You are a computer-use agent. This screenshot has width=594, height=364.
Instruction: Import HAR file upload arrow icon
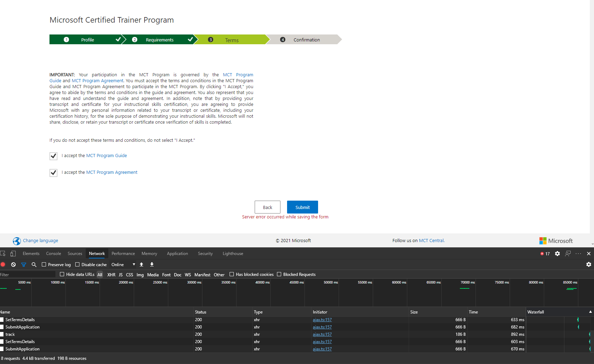pos(141,264)
